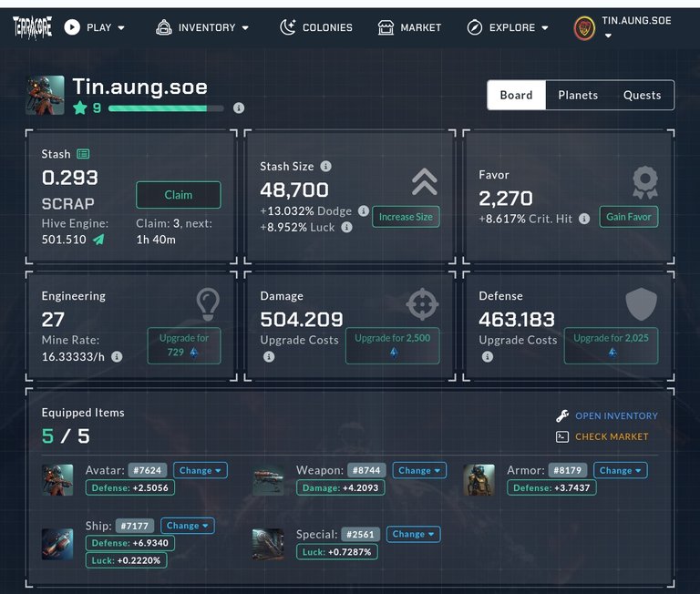Upgrade Defense for 2,025
This screenshot has height=594, width=700.
coord(612,346)
